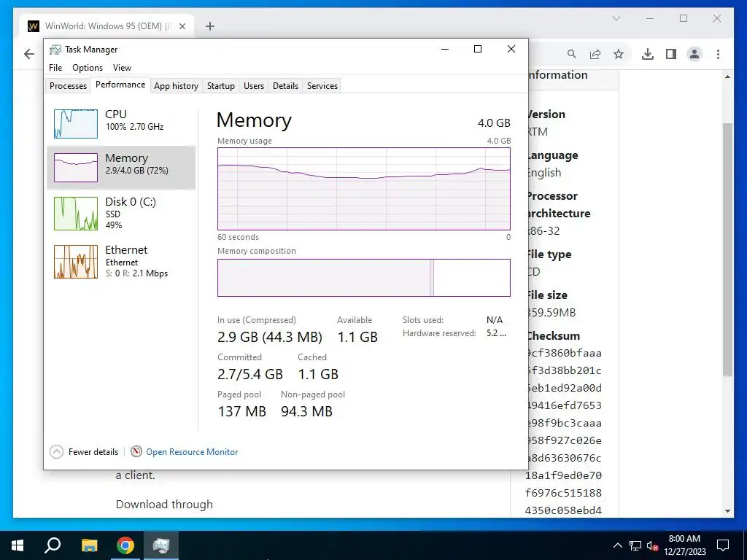Collapse view with Fewer details button
Screen dimensions: 747x560
click(x=85, y=451)
